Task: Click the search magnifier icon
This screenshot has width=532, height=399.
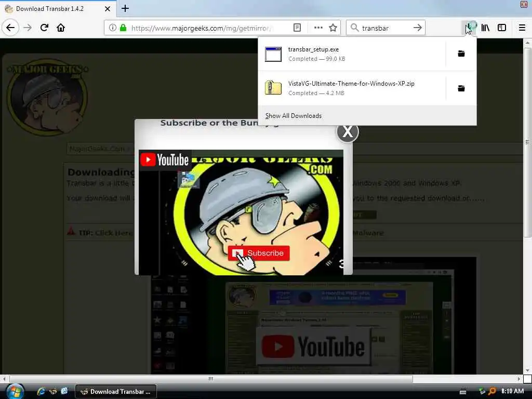Action: pyautogui.click(x=354, y=28)
